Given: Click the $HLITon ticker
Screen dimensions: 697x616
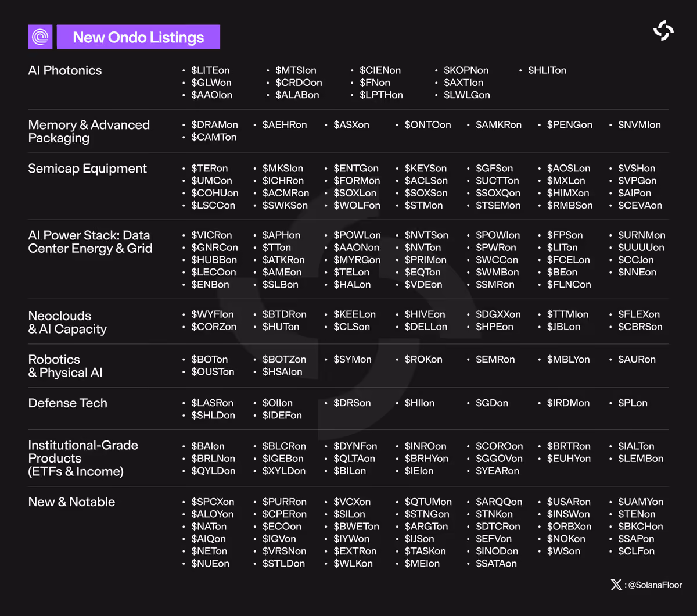Looking at the screenshot, I should click(x=547, y=70).
